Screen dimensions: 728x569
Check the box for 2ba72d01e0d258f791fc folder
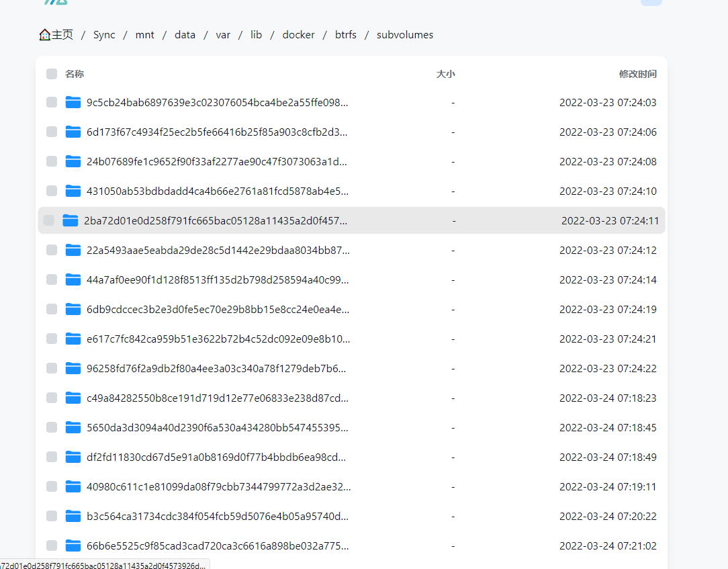pyautogui.click(x=49, y=220)
